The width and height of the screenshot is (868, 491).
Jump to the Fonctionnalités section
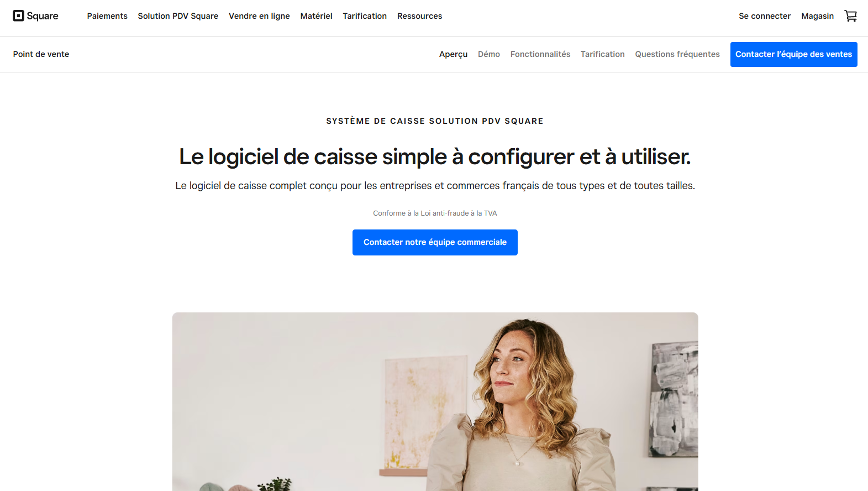540,54
